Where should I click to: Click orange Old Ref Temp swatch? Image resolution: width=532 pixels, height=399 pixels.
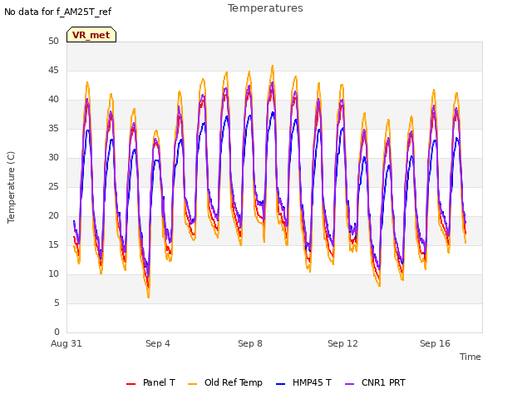coord(192,384)
